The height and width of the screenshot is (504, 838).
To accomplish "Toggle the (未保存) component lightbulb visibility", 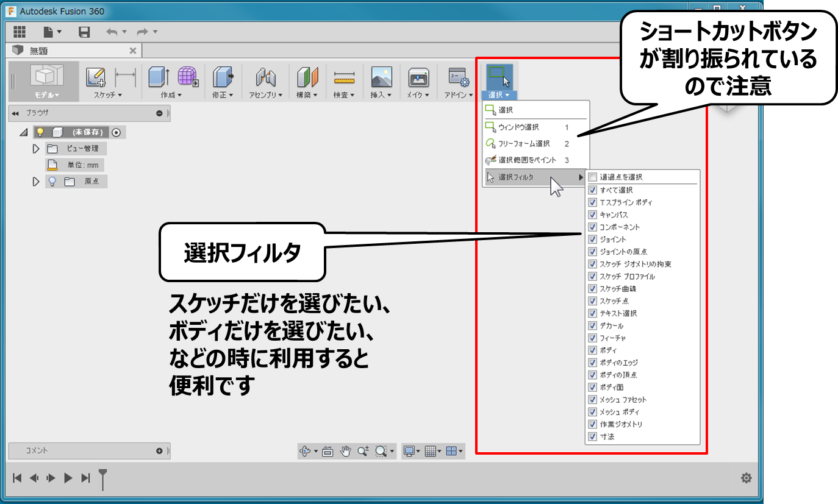I will tap(40, 132).
